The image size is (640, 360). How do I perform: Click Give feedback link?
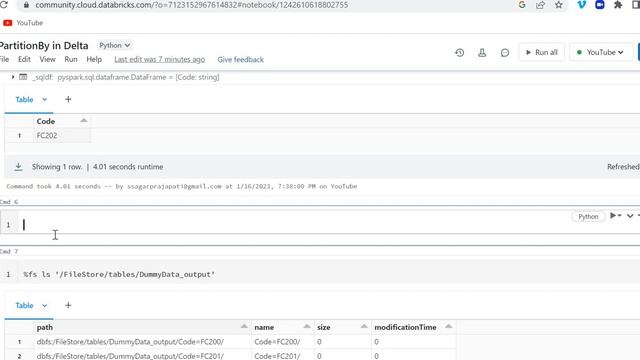tap(240, 60)
